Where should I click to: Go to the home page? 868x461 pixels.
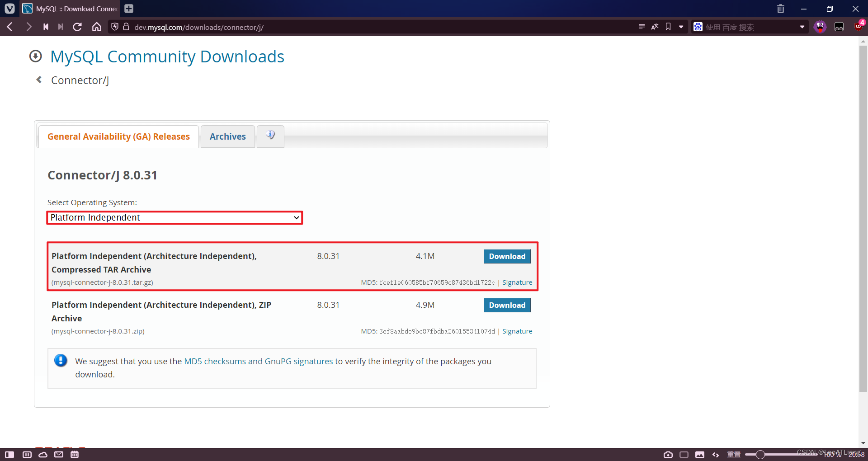click(97, 27)
